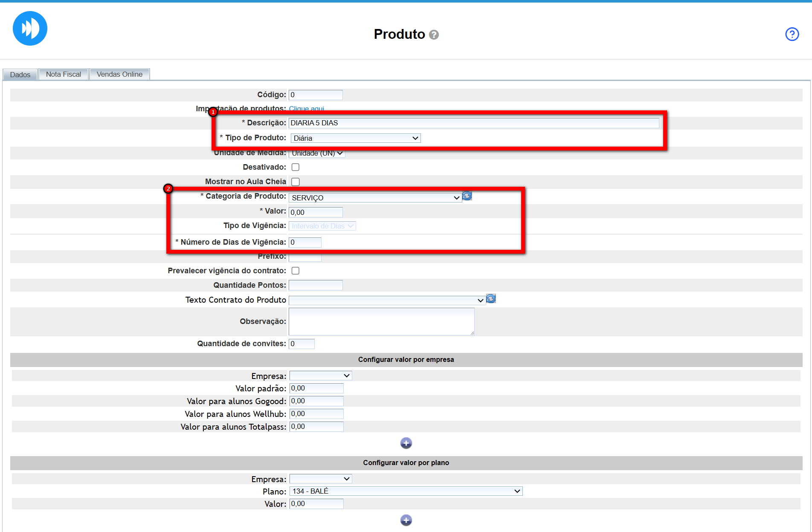This screenshot has height=532, width=812.
Task: Enable the Desativado checkbox
Action: click(295, 167)
